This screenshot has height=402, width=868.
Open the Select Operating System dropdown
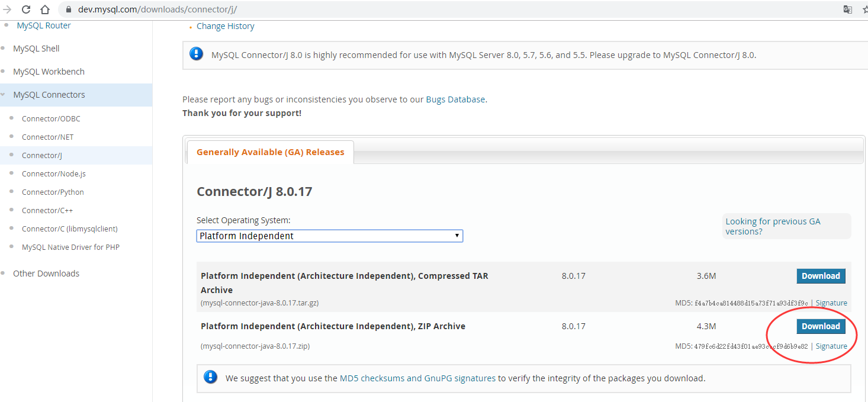pyautogui.click(x=330, y=236)
